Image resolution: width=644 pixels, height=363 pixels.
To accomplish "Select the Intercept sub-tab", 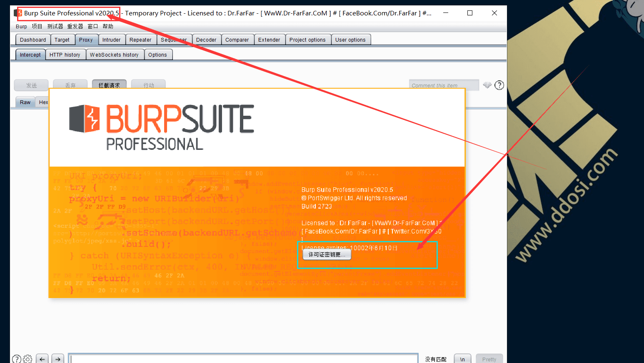I will 30,55.
